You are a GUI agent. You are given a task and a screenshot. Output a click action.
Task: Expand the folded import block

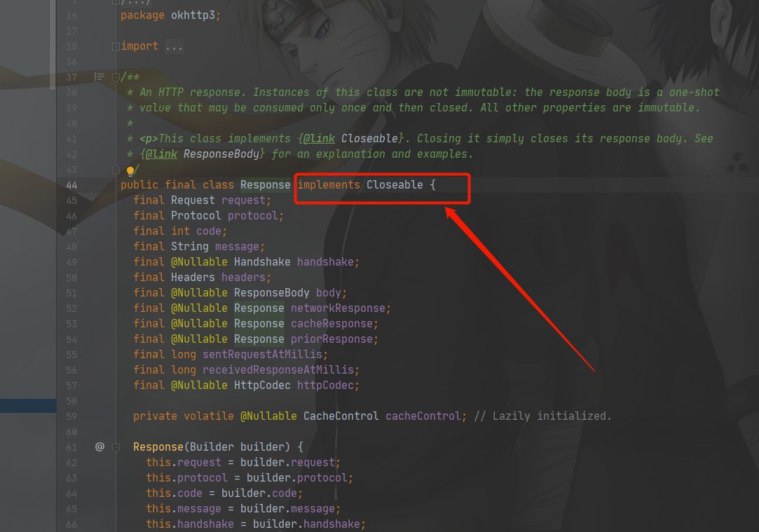tap(116, 46)
